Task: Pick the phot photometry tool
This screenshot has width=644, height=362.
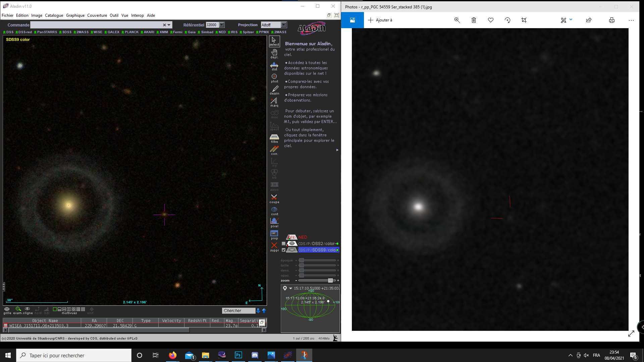Action: click(274, 78)
